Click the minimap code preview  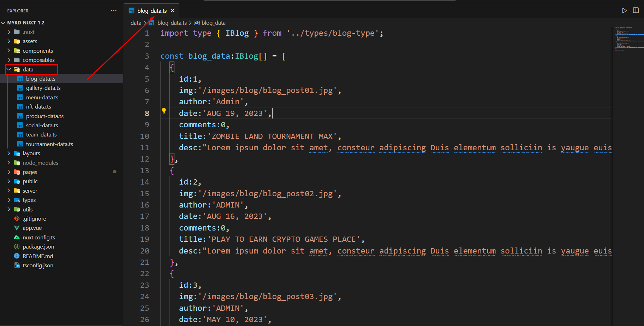pyautogui.click(x=628, y=38)
